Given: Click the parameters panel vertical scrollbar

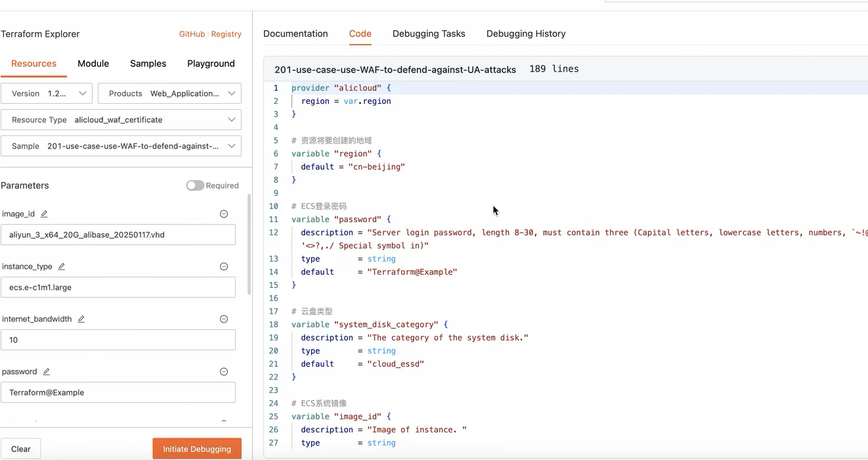Looking at the screenshot, I should pos(249,244).
